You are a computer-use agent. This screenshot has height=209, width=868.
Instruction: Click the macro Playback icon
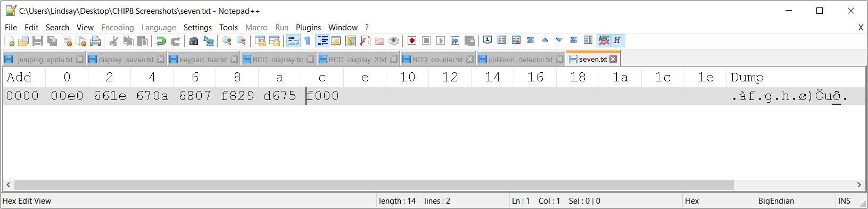click(x=441, y=40)
